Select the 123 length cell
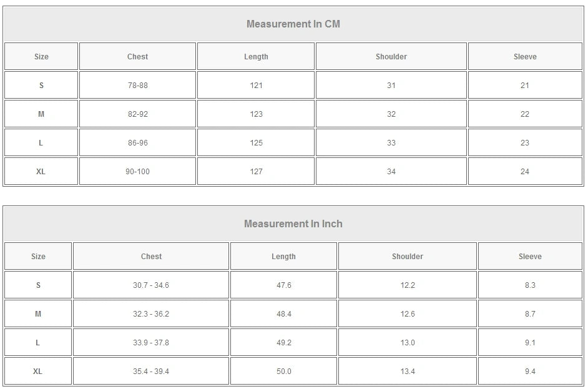This screenshot has height=389, width=588. tap(256, 114)
